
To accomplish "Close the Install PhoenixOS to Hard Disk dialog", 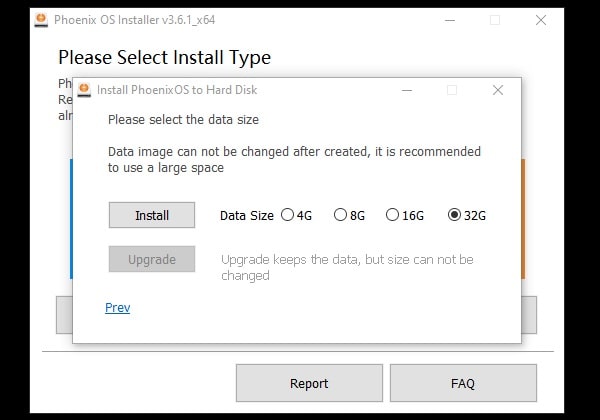I will tap(498, 90).
